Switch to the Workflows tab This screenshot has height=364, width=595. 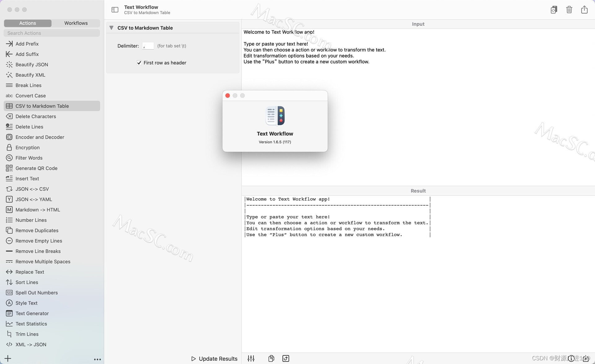[x=76, y=23]
